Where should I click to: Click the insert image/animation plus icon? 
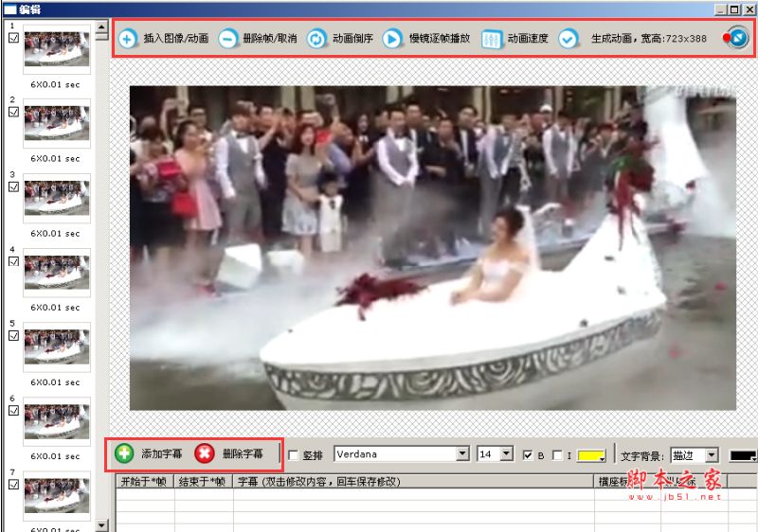[x=127, y=38]
